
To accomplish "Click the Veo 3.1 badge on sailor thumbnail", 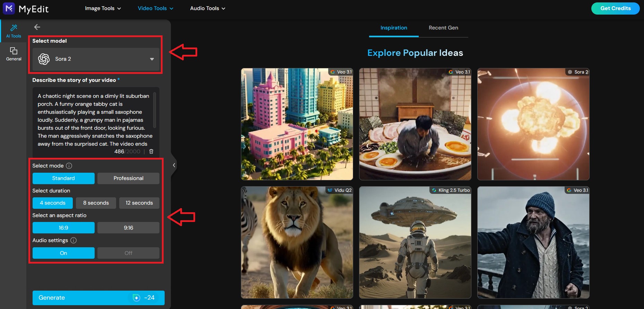I will click(x=577, y=190).
